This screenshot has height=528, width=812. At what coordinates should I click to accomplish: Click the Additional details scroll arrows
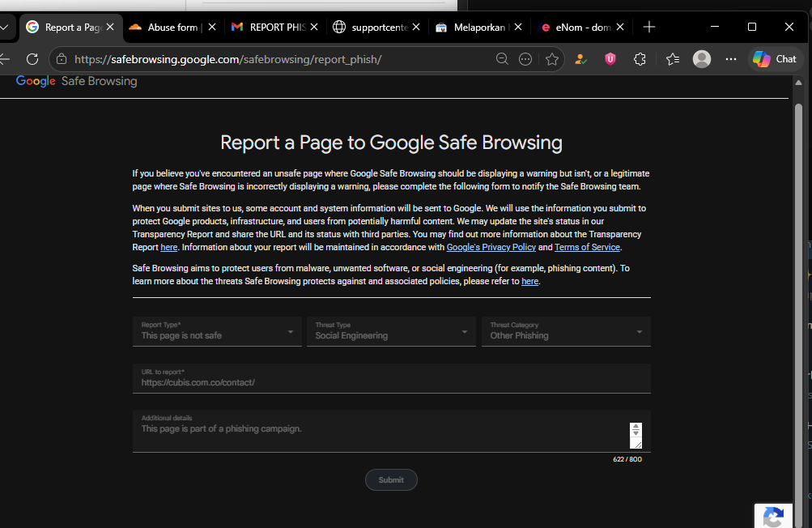636,429
